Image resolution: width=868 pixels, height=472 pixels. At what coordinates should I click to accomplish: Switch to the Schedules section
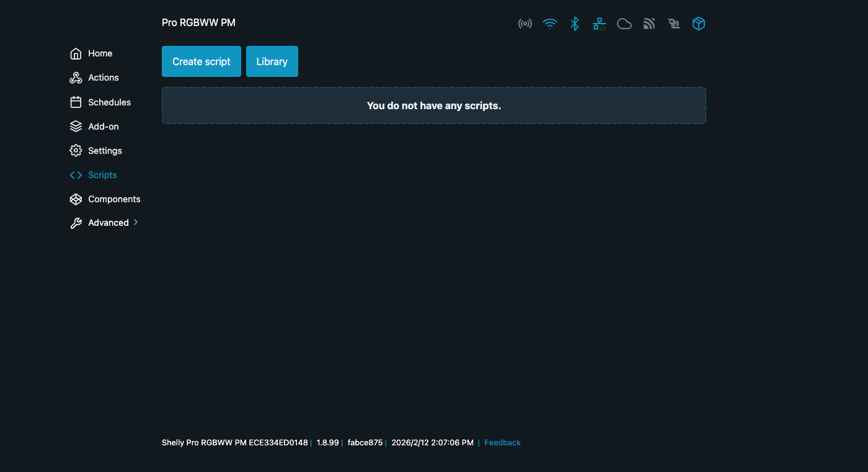(x=110, y=102)
